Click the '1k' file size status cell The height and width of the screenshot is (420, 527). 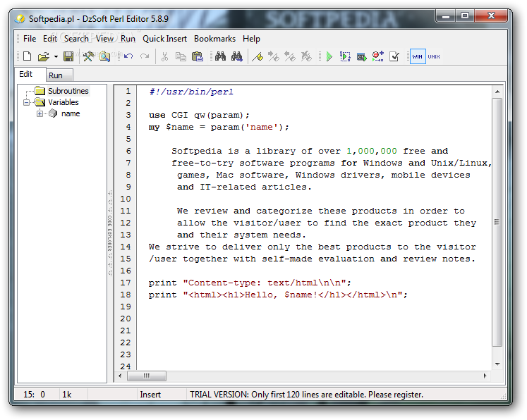coord(66,395)
